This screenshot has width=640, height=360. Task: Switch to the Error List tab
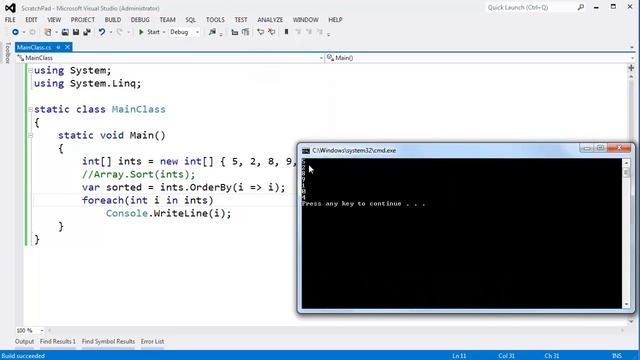(x=152, y=341)
